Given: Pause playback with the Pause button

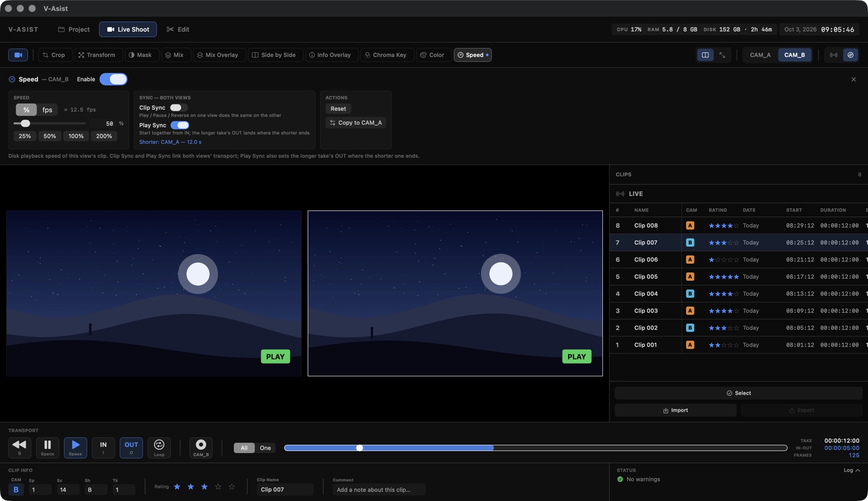Looking at the screenshot, I should pos(48,448).
